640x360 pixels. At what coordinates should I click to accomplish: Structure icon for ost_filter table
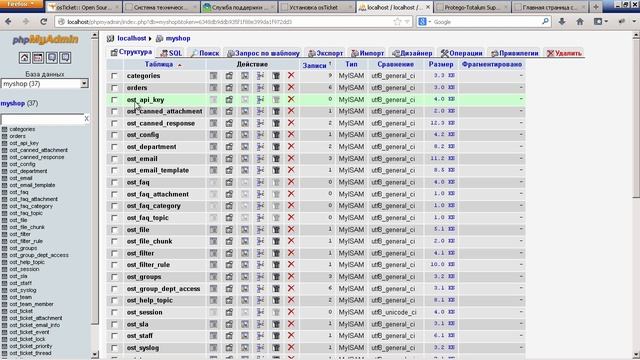[229, 253]
